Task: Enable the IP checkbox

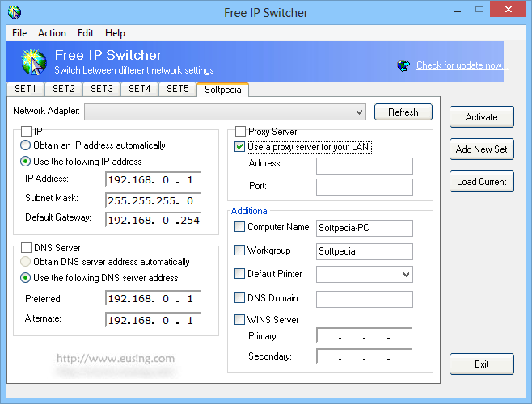Action: point(26,131)
